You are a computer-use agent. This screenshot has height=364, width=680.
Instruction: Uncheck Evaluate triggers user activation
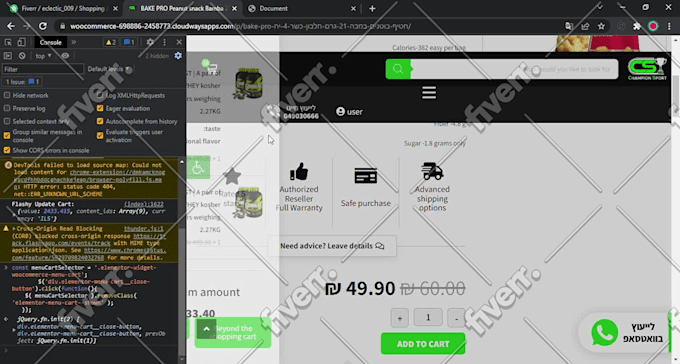100,136
